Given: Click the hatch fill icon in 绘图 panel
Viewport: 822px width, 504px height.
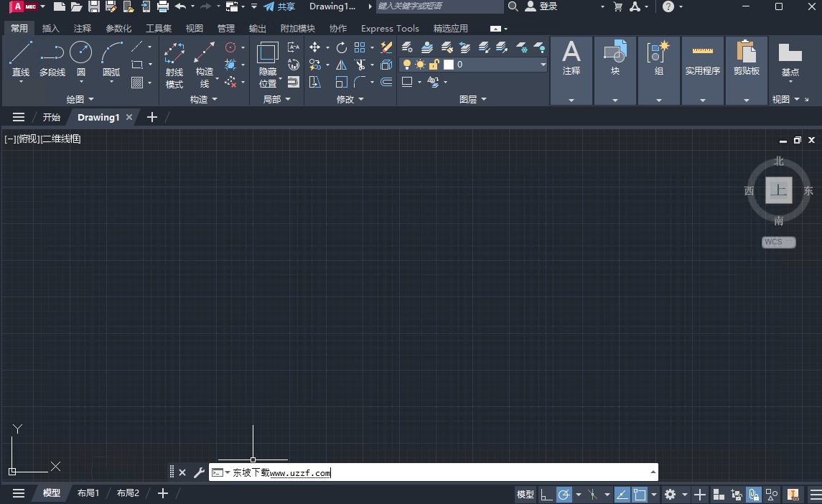Looking at the screenshot, I should point(137,83).
